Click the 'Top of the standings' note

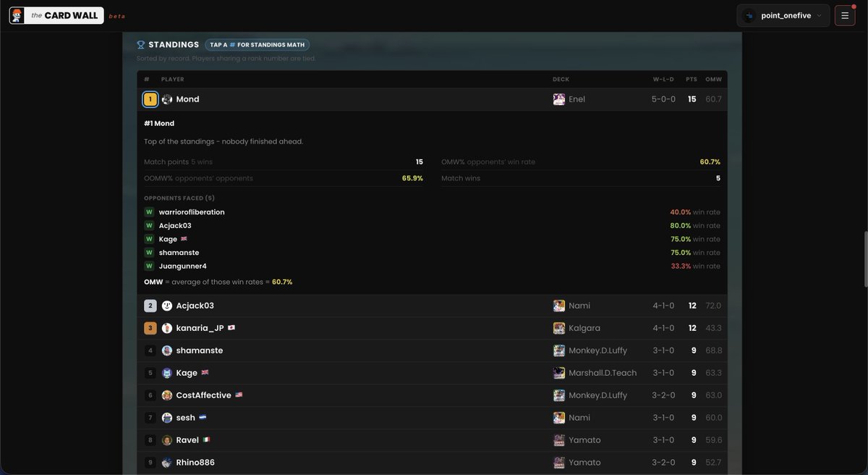click(224, 141)
